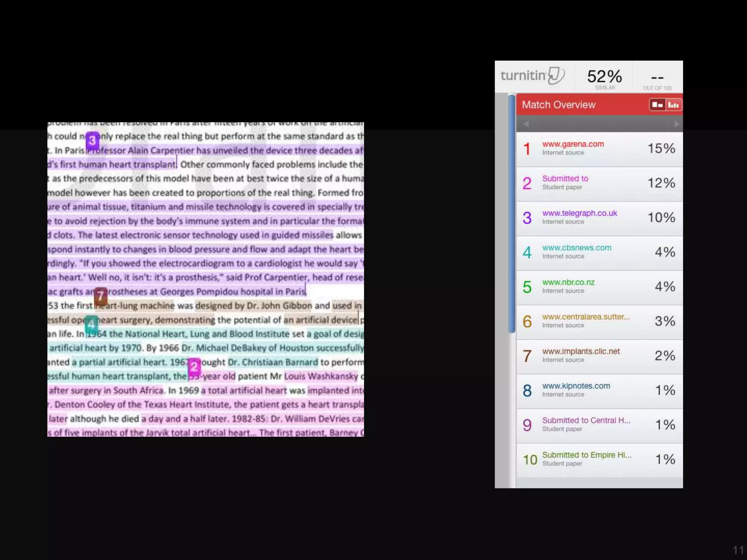Click teal match marker 4 in document

point(92,324)
